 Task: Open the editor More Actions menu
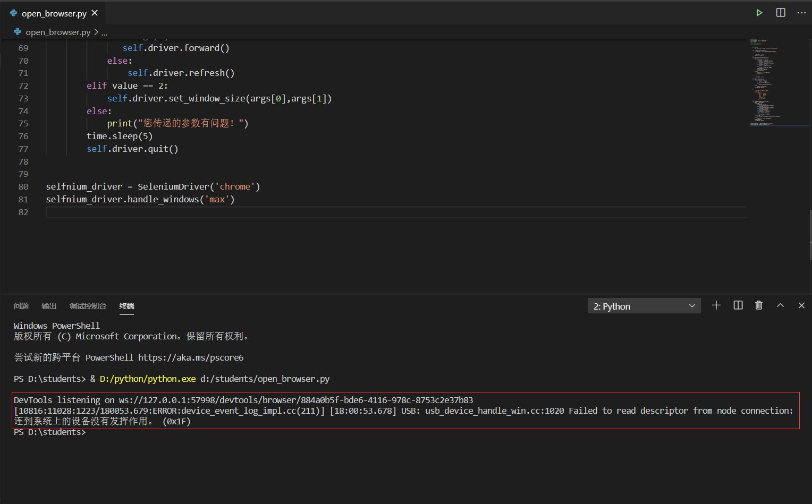coord(801,13)
